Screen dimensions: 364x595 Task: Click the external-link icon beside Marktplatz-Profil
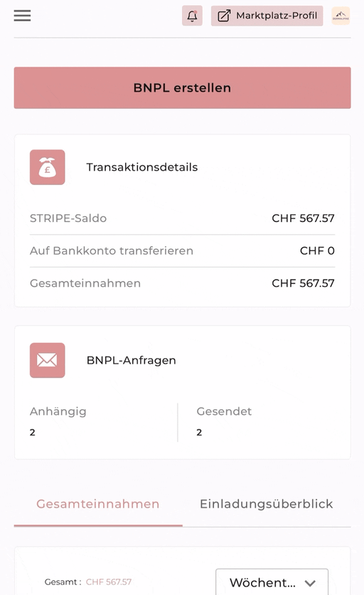(224, 16)
